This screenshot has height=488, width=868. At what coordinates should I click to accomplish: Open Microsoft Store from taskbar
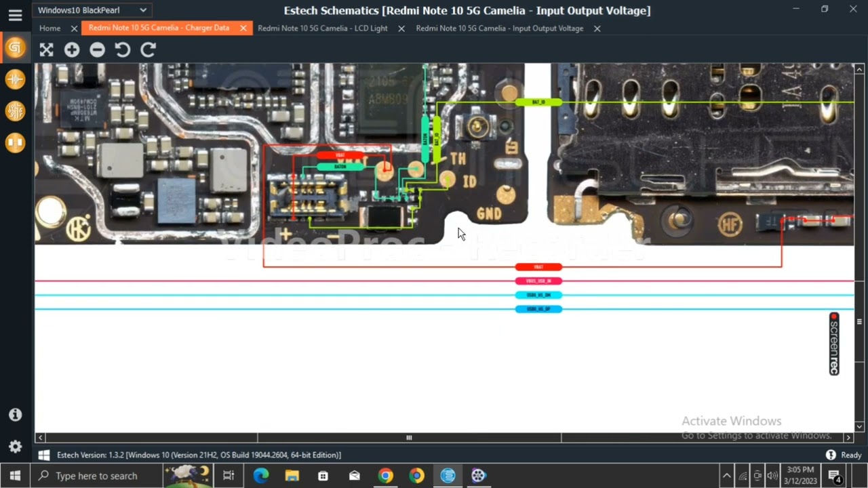(x=323, y=476)
